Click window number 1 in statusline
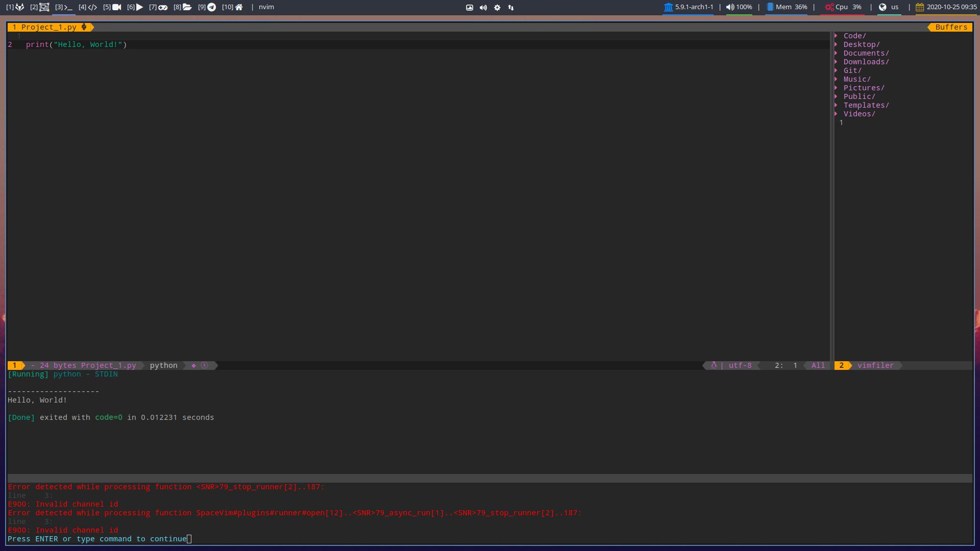Viewport: 980px width, 551px height. (x=15, y=365)
